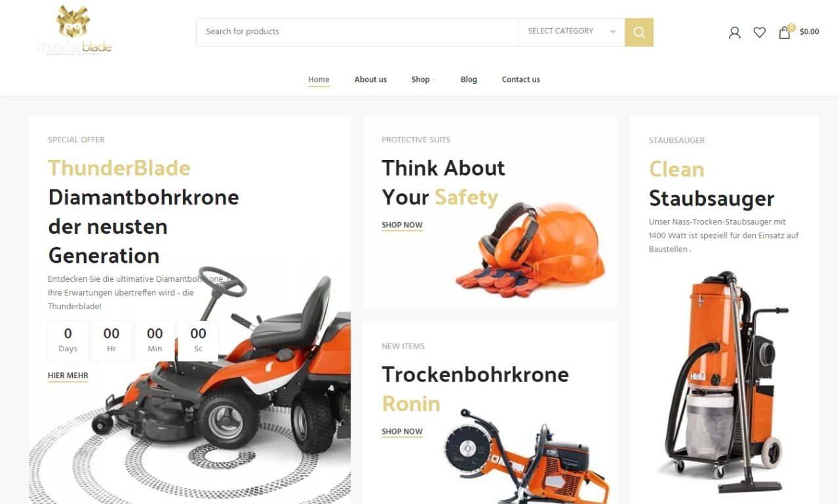
Task: Click the Clean Staubsauger heading
Action: tap(711, 184)
